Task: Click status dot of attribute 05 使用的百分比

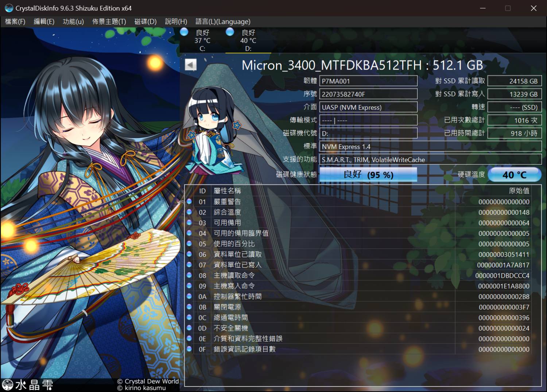Action: 189,243
